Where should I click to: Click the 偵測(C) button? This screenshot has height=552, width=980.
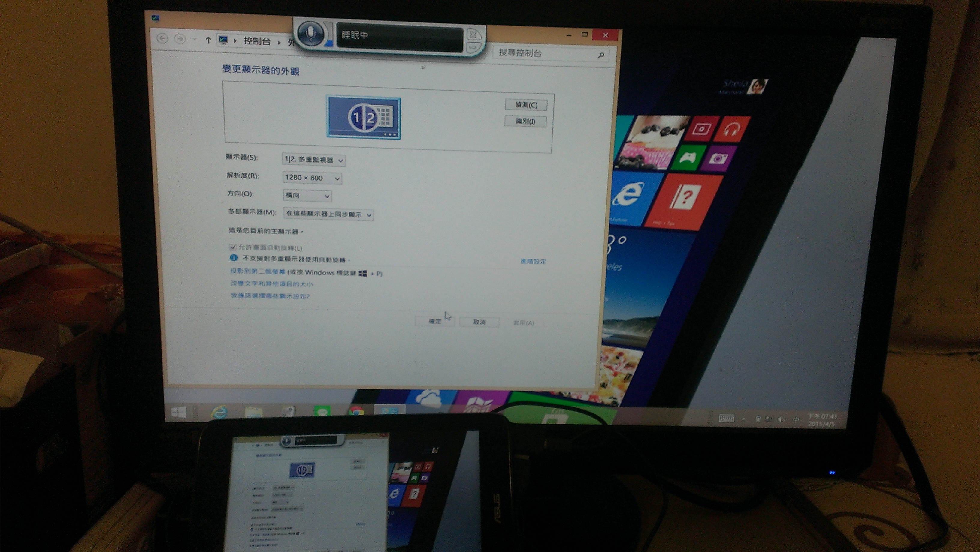[x=526, y=104]
